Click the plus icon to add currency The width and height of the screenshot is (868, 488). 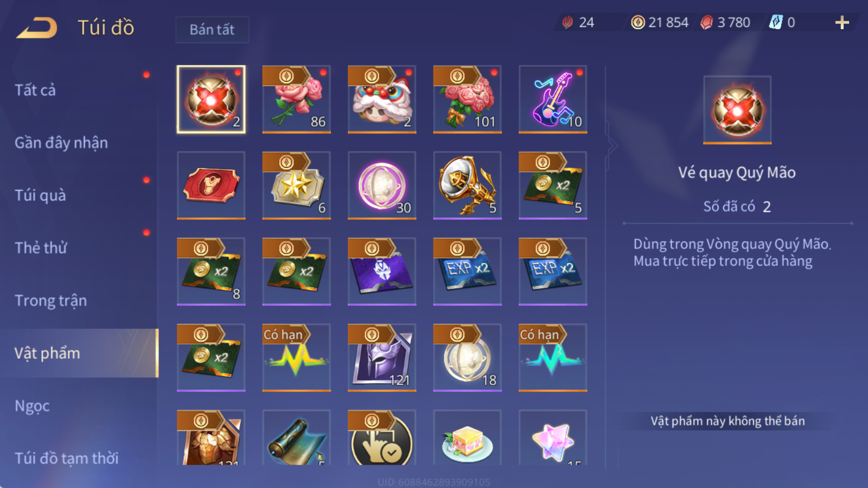[x=842, y=22]
